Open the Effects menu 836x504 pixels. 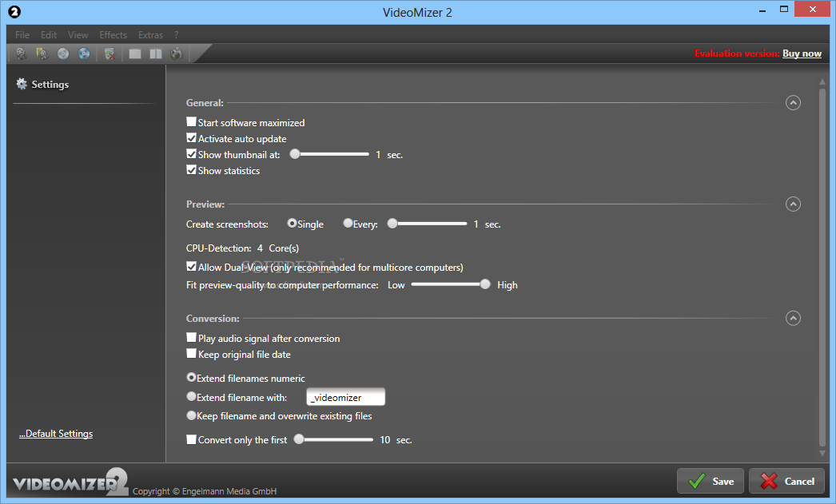click(x=113, y=34)
